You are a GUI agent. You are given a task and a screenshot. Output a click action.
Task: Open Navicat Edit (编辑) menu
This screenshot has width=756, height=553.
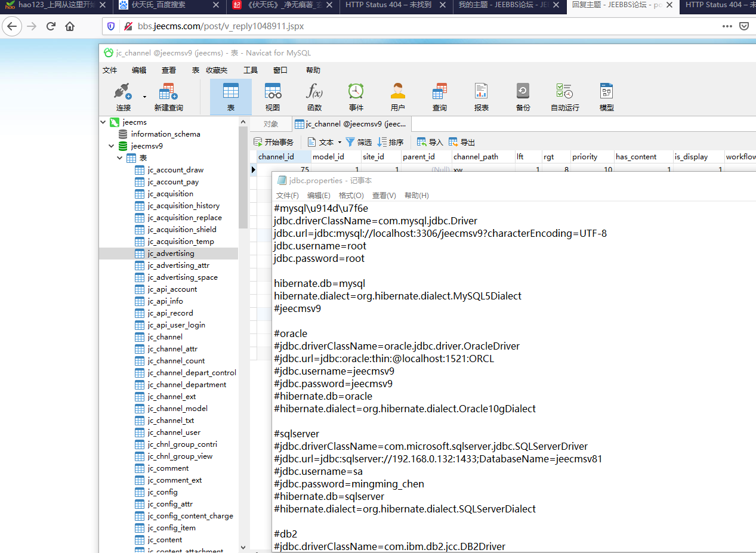click(x=139, y=70)
